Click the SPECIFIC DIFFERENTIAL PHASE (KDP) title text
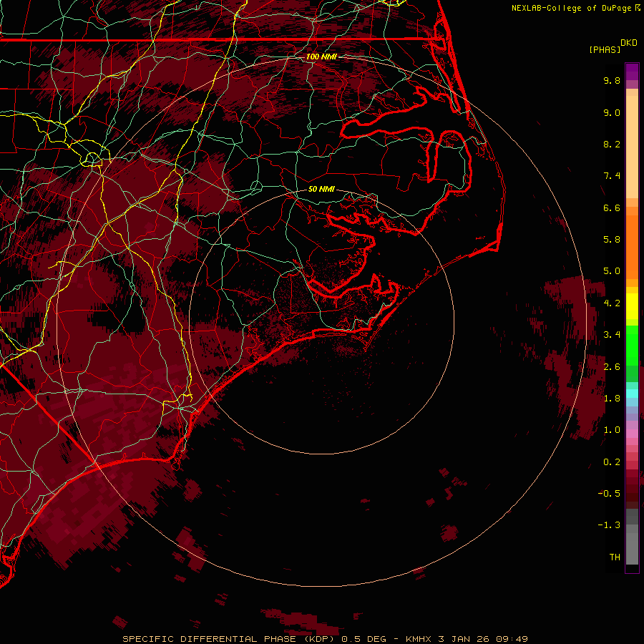This screenshot has height=644, width=644. pyautogui.click(x=229, y=639)
